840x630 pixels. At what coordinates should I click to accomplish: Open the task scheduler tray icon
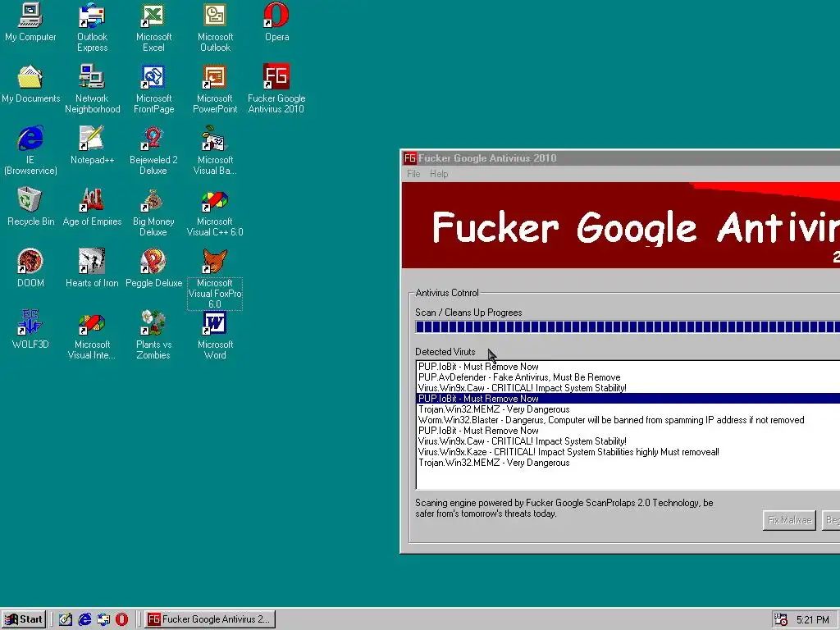[781, 619]
